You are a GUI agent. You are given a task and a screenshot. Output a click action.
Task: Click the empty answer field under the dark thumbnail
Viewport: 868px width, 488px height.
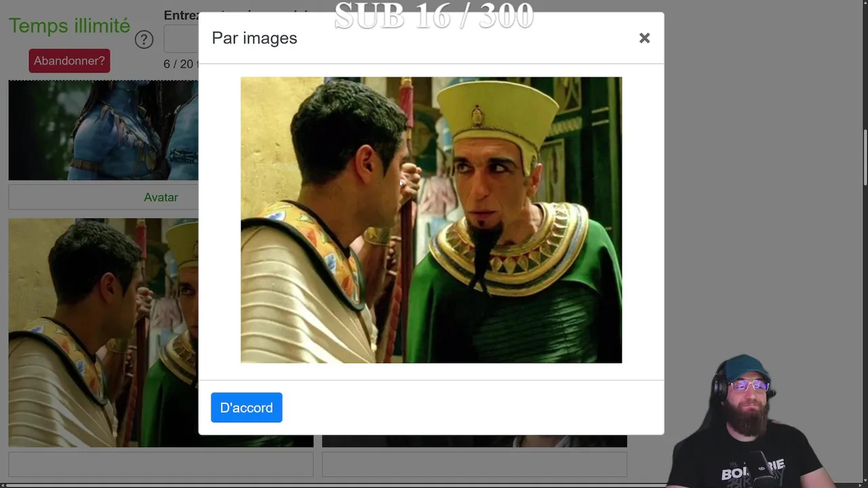(x=474, y=465)
